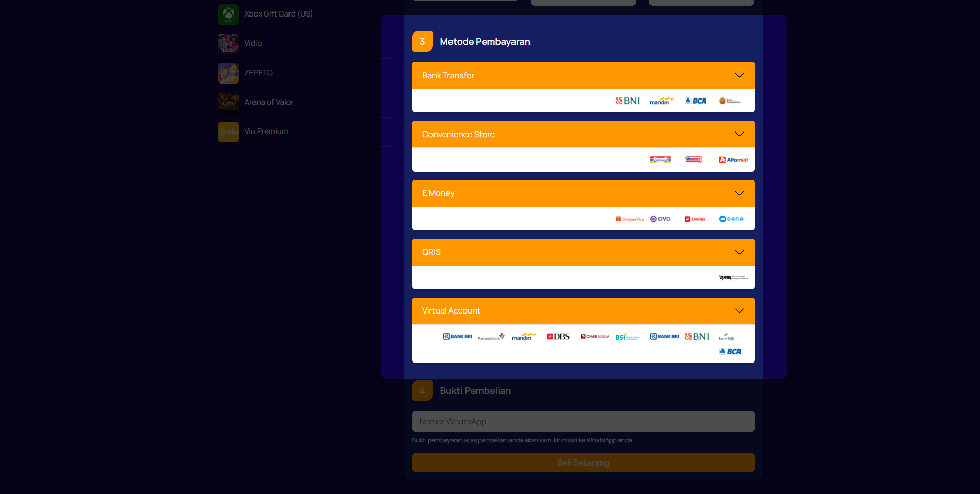Pick the Alfamidi logo

tap(733, 160)
